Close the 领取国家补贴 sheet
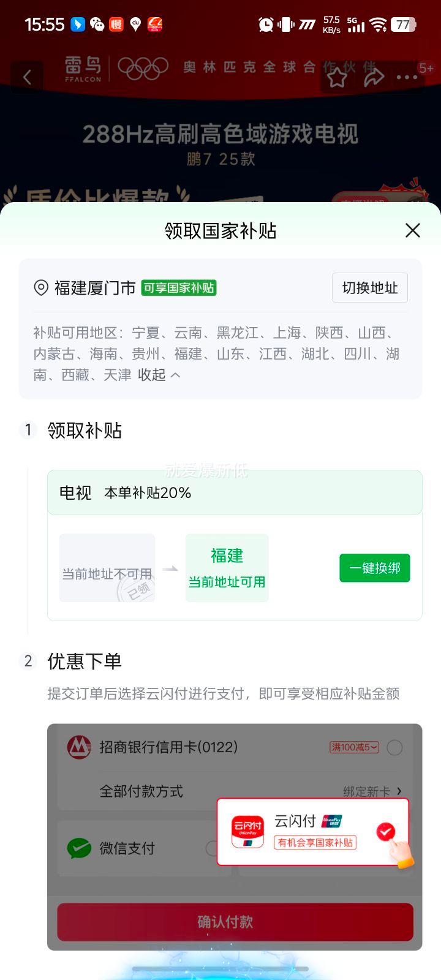Viewport: 441px width, 980px height. click(413, 230)
